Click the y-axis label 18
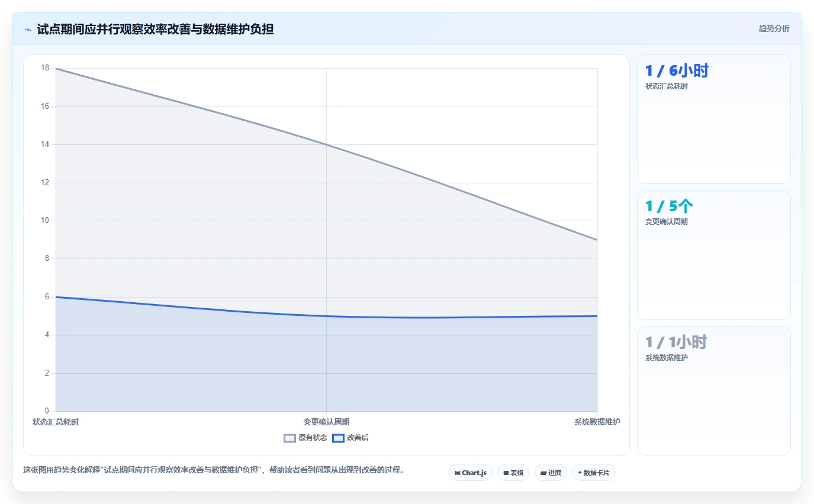The image size is (814, 504). pyautogui.click(x=45, y=68)
